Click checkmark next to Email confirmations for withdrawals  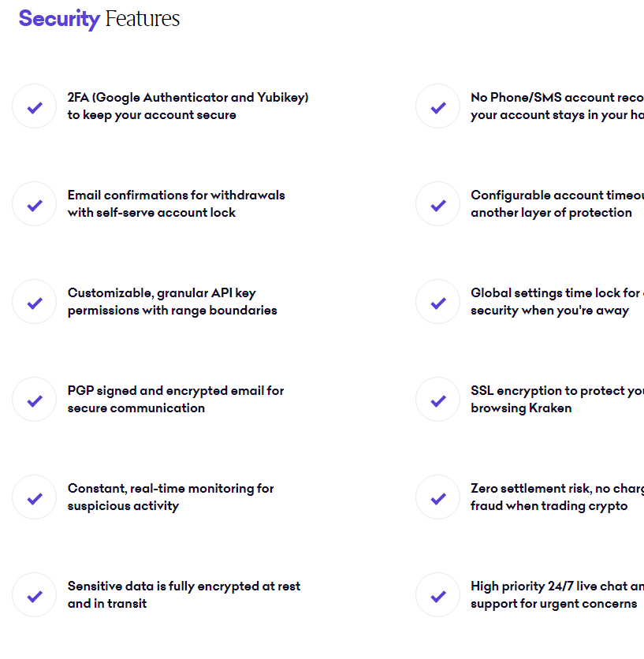(35, 204)
